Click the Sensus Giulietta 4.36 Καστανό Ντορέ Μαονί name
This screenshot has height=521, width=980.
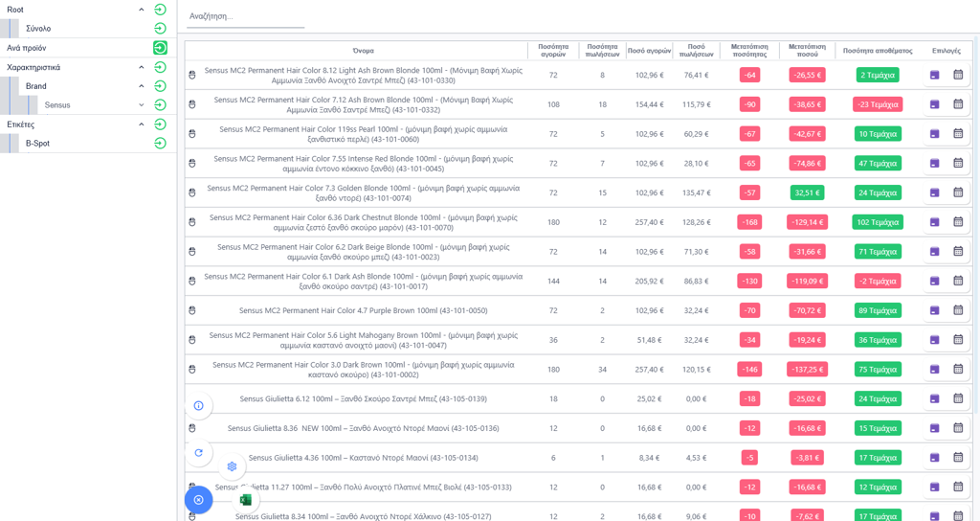coord(363,458)
